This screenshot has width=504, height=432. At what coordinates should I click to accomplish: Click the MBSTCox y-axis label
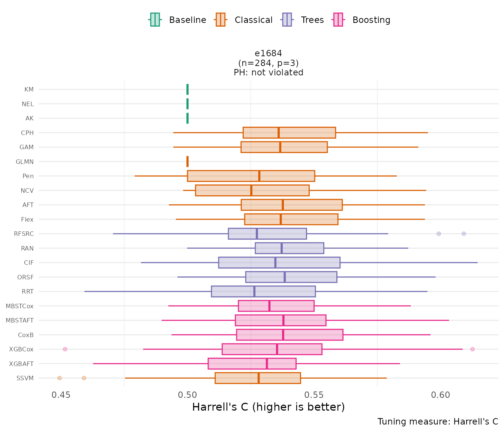(19, 306)
